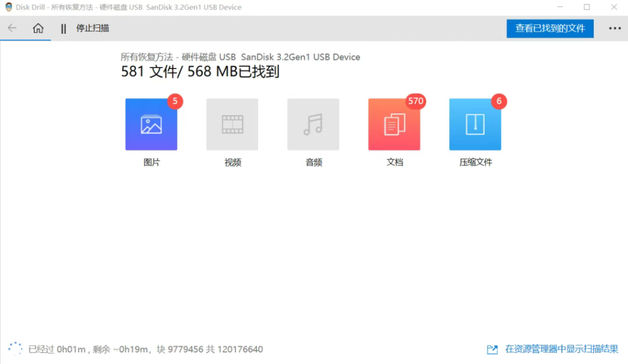Click the 停止扫描 text to stop scanning

93,28
